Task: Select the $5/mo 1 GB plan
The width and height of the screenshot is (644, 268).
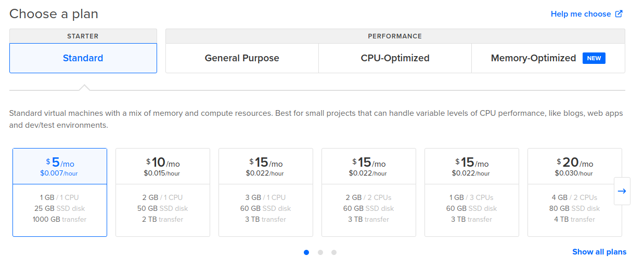Action: point(60,192)
